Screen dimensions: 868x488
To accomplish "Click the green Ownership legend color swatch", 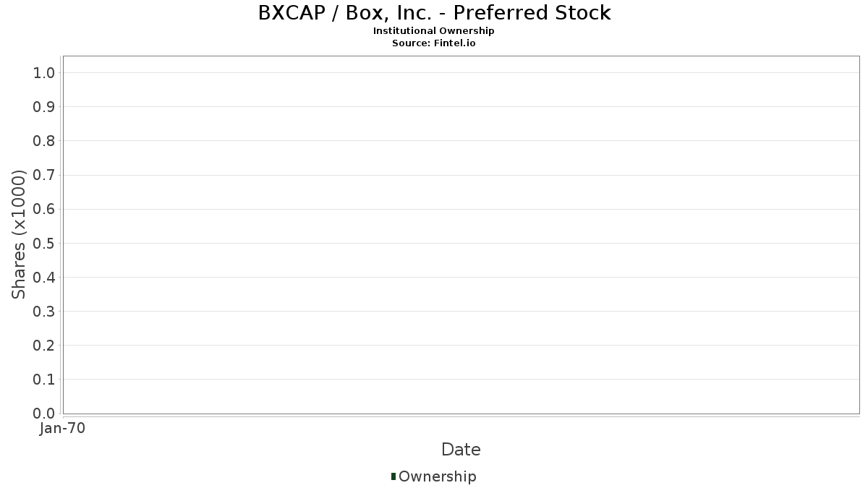I will [x=393, y=476].
